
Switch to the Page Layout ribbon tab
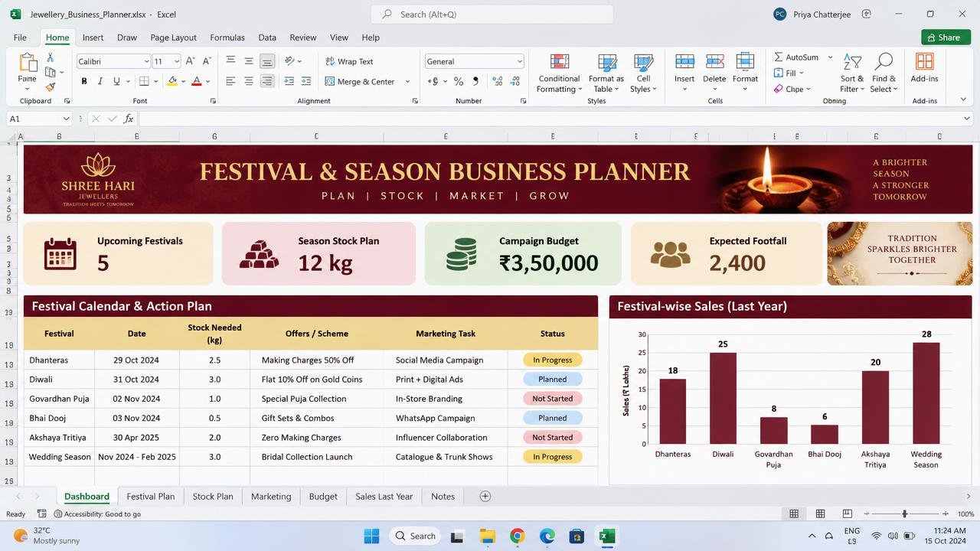click(x=173, y=37)
